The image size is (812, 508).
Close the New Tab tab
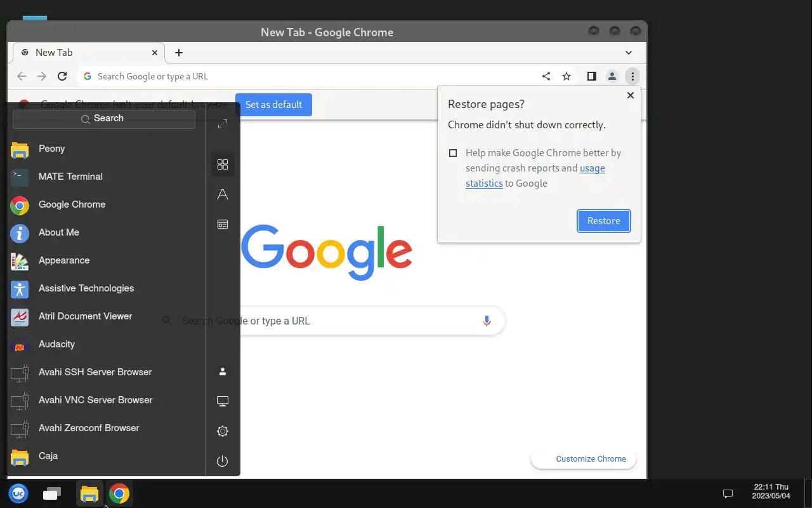[x=155, y=53]
